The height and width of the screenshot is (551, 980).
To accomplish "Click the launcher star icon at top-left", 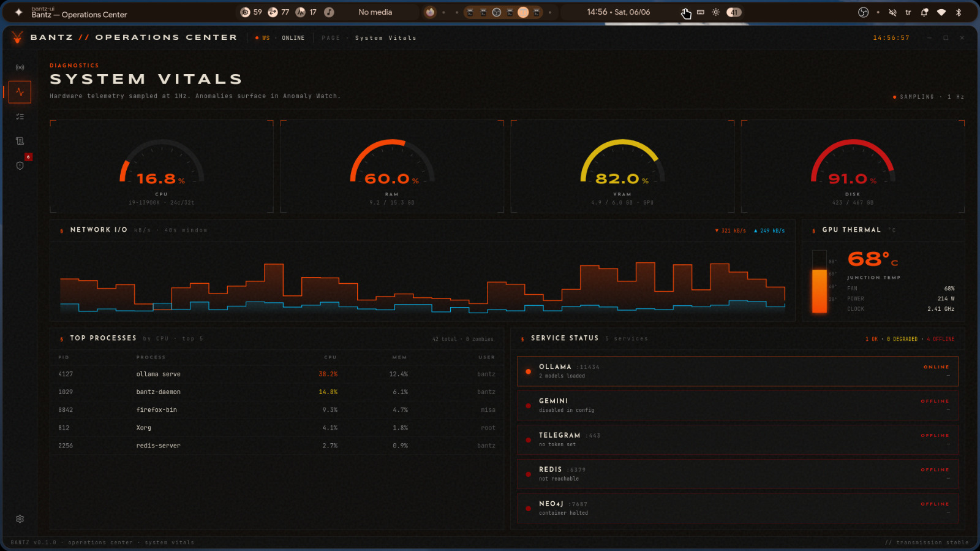I will point(19,12).
